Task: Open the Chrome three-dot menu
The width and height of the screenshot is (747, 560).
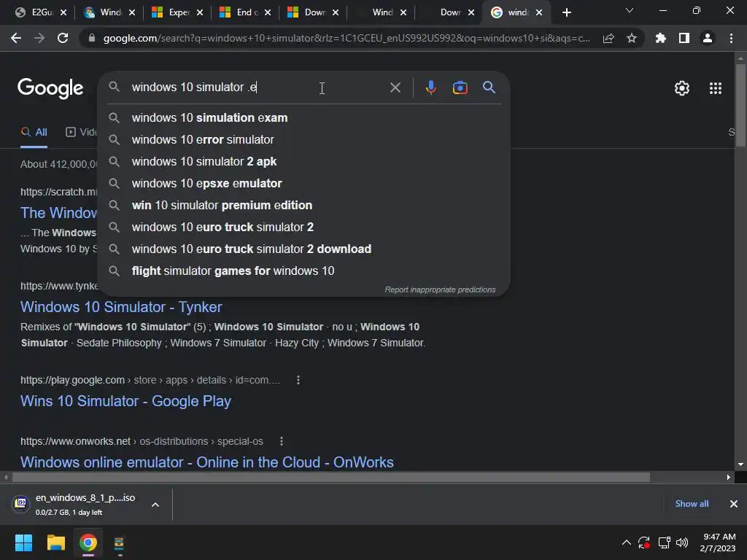Action: tap(731, 38)
